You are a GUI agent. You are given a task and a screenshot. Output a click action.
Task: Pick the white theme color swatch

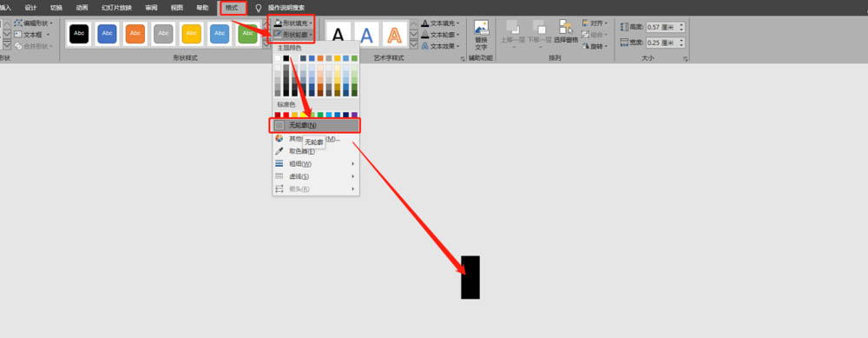pos(278,58)
